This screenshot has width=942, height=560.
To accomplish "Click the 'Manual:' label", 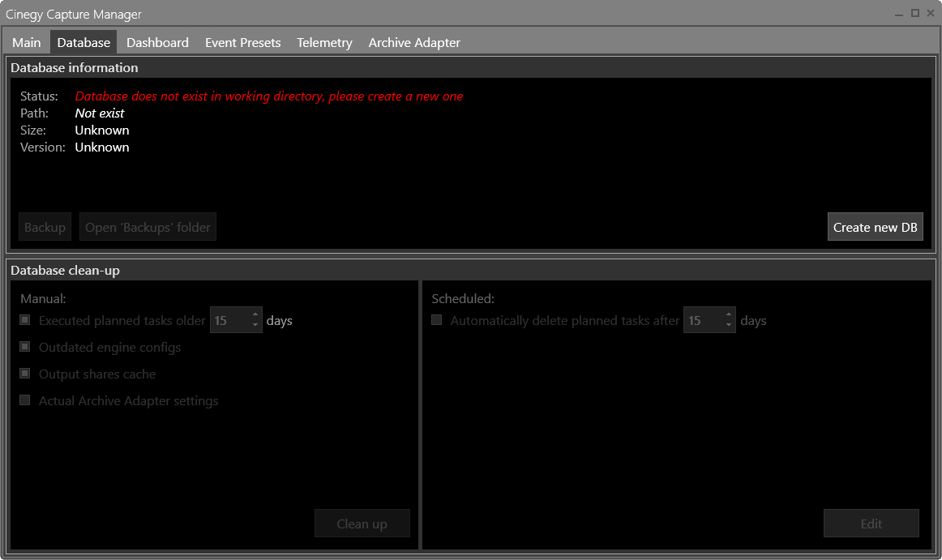I will pos(43,298).
